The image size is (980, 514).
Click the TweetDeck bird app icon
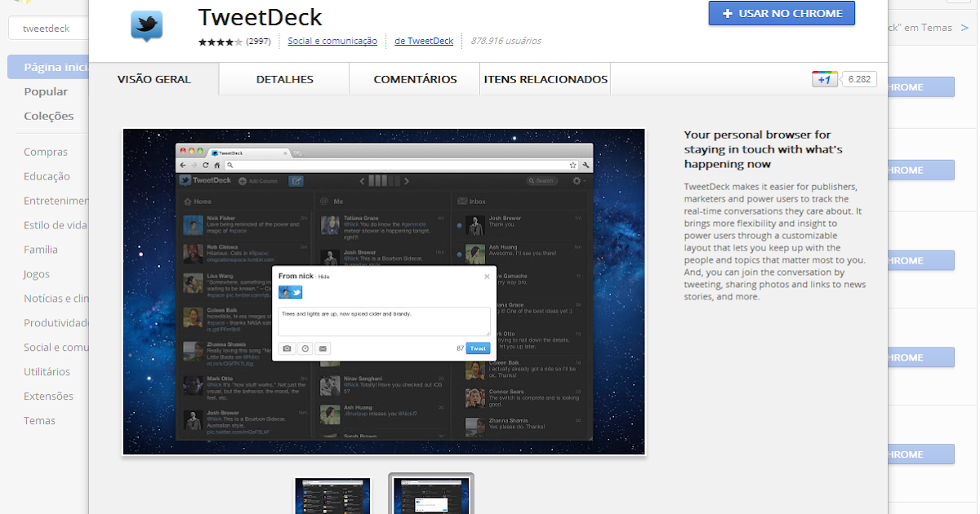pos(147,25)
